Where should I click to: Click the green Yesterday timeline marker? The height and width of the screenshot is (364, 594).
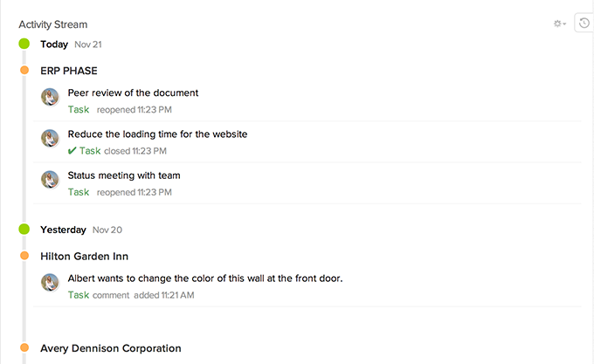coord(24,230)
